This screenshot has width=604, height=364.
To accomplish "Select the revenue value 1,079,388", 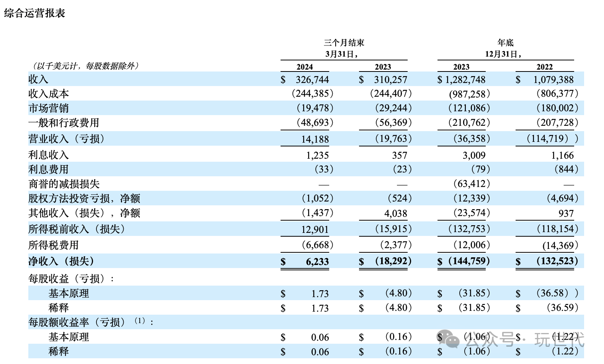I will [553, 80].
